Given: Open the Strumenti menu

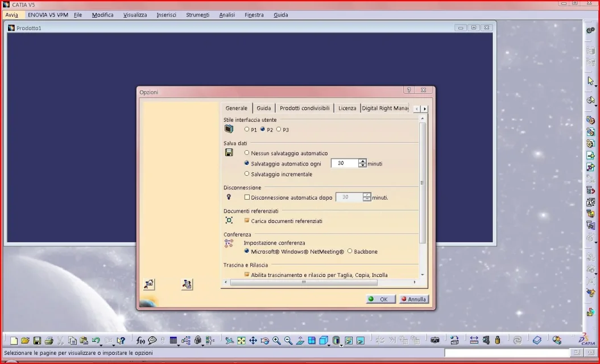Looking at the screenshot, I should pos(198,15).
